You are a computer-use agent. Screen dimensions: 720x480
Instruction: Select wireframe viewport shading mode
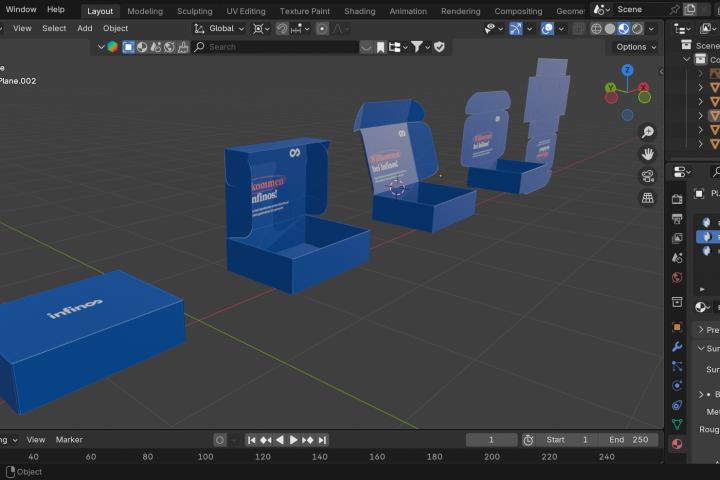point(596,28)
